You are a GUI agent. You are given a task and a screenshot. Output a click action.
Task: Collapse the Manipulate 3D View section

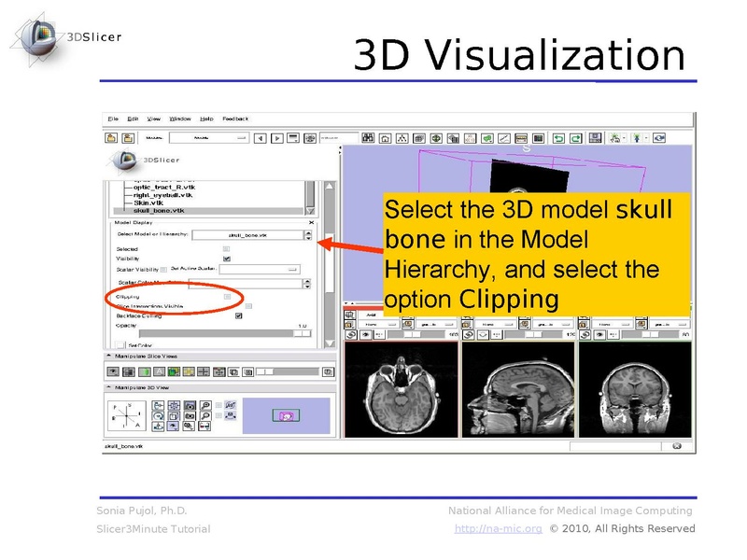108,385
